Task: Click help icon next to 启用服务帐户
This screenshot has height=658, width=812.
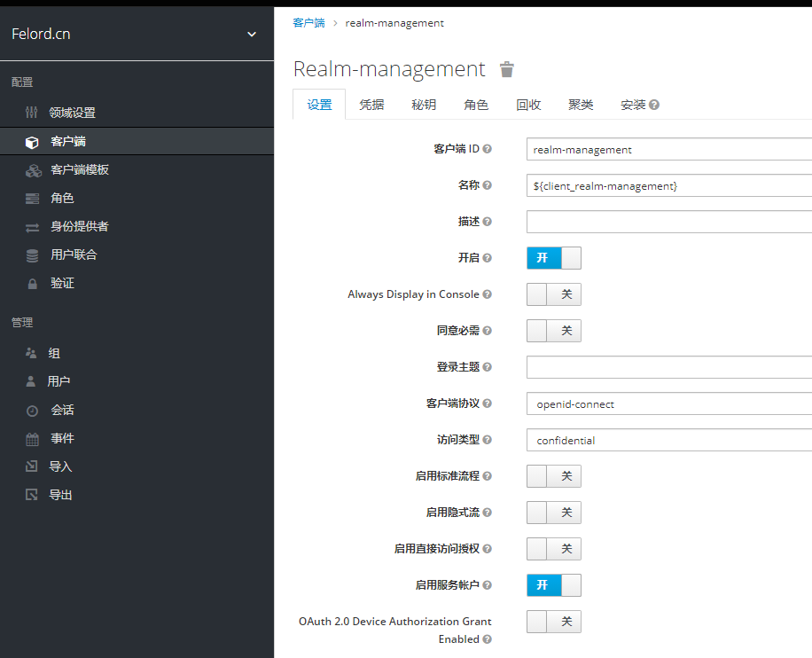Action: [x=487, y=585]
